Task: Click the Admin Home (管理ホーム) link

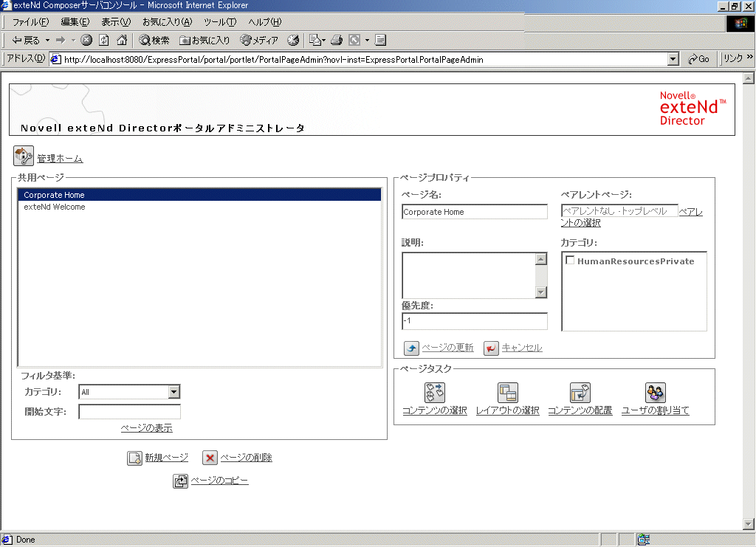Action: pyautogui.click(x=60, y=159)
